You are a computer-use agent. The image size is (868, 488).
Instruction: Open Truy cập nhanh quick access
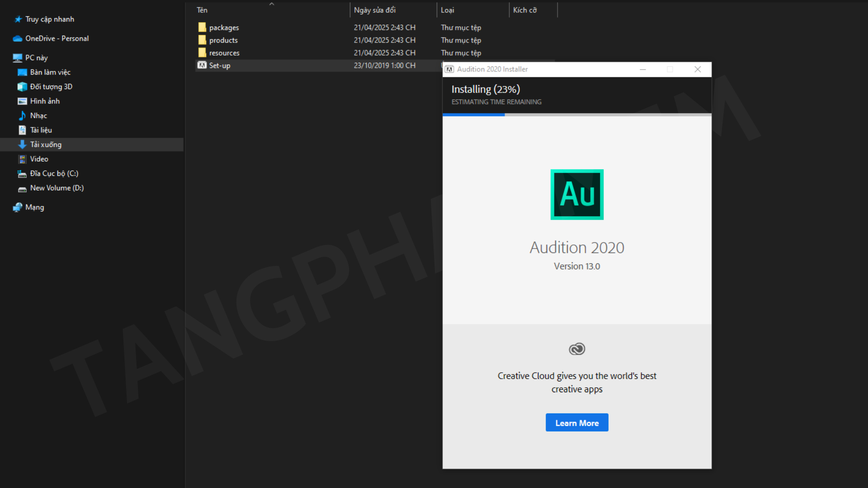pyautogui.click(x=50, y=19)
